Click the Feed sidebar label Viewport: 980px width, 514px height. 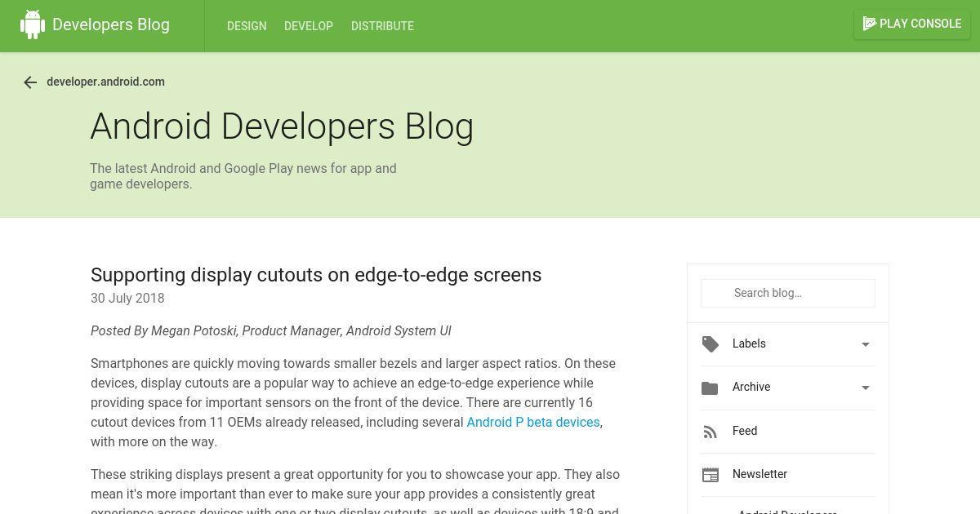(x=745, y=431)
